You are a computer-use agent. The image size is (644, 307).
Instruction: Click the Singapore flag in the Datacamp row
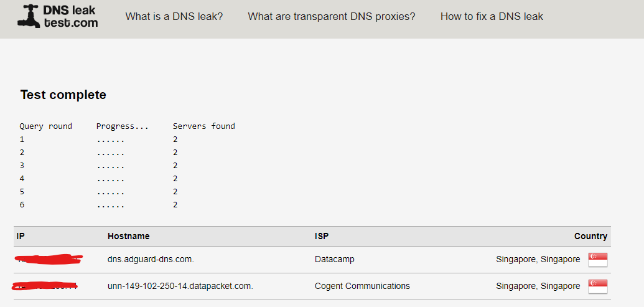tap(597, 260)
